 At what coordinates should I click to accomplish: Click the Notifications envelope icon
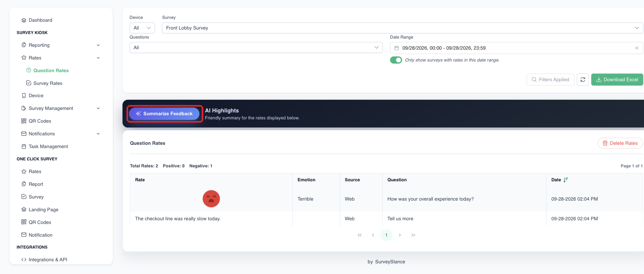pos(24,134)
